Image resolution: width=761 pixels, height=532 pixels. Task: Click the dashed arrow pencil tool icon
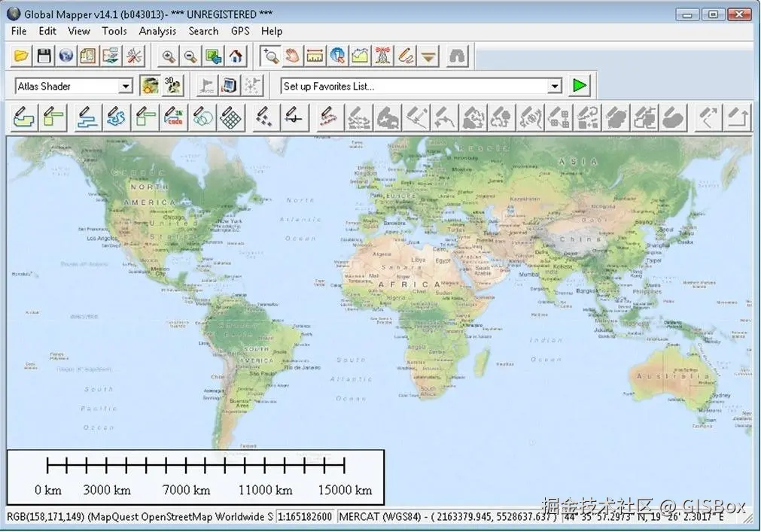(x=708, y=118)
